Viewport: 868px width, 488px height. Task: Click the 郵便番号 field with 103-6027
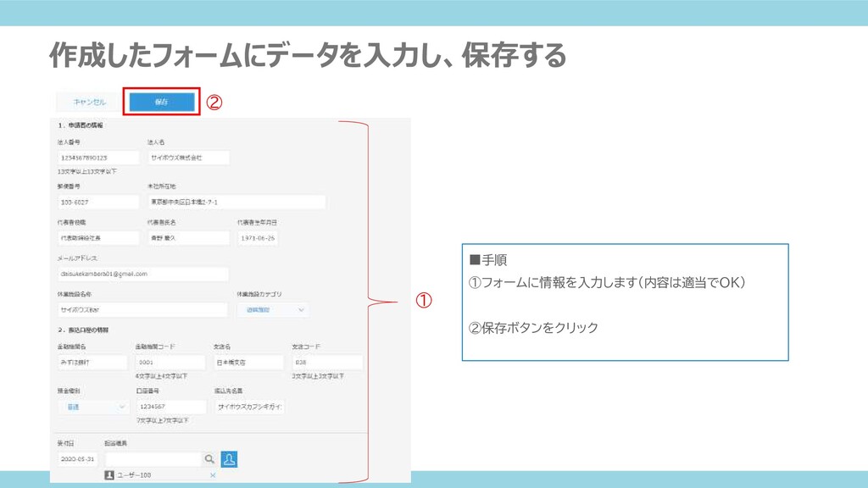click(98, 202)
